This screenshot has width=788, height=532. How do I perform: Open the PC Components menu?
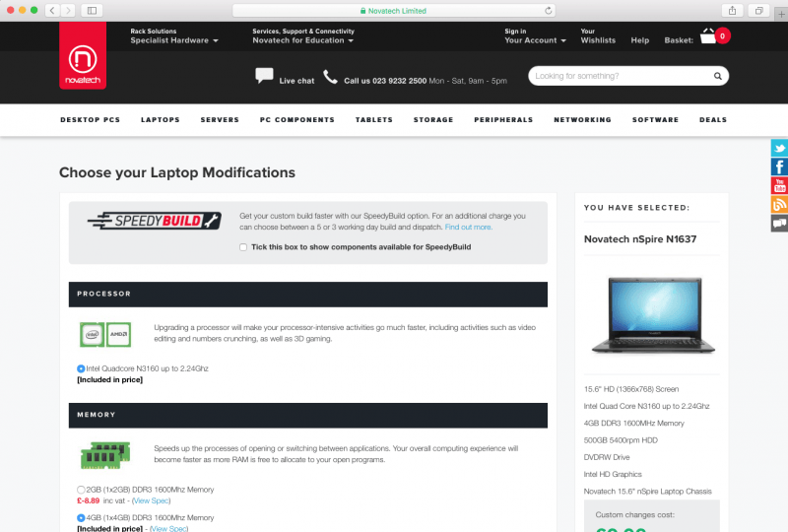(297, 119)
